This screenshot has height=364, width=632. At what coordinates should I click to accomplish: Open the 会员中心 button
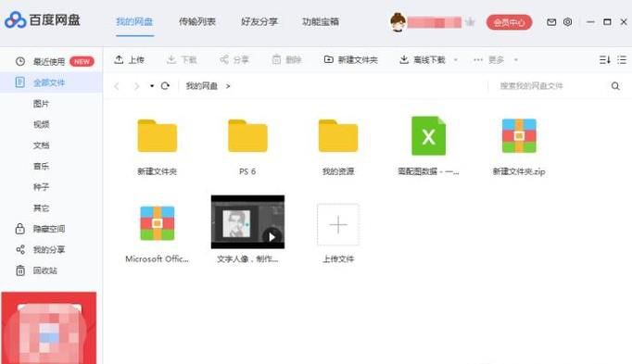(509, 22)
